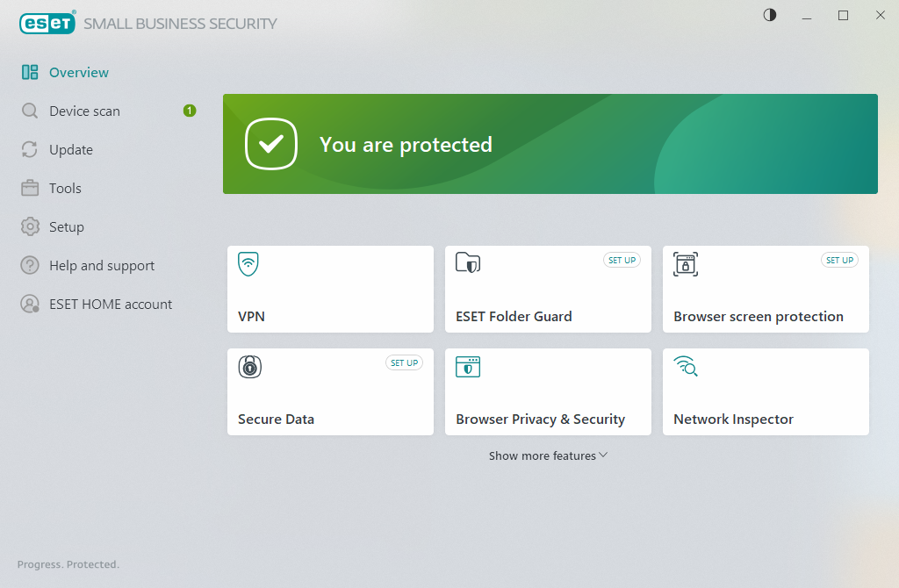899x588 pixels.
Task: Click the protected status checkmark icon
Action: [x=271, y=144]
